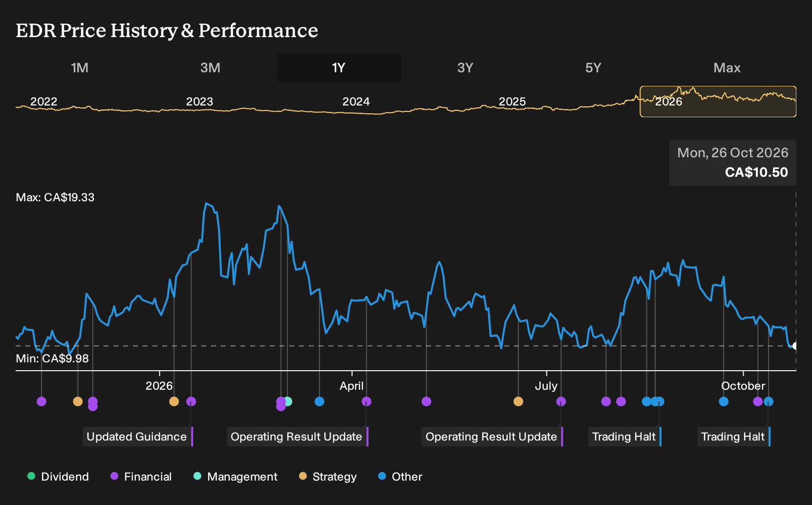Click the last blue marker past October

769,401
